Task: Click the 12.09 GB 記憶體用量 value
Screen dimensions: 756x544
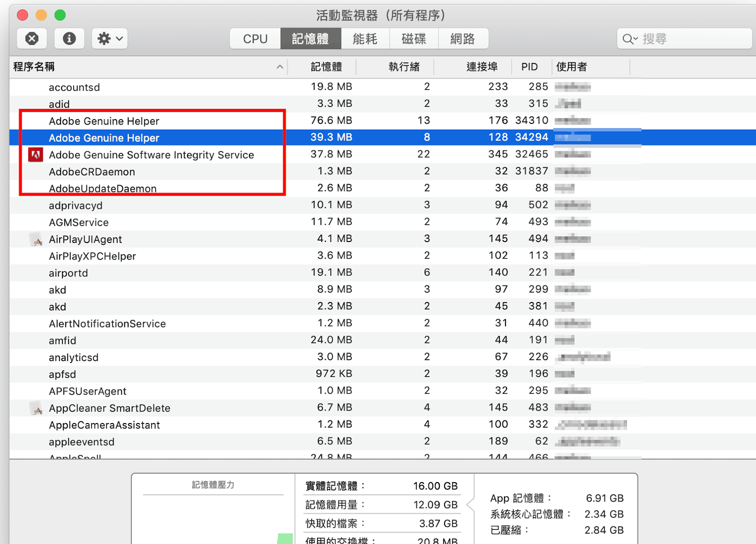Action: click(x=435, y=505)
